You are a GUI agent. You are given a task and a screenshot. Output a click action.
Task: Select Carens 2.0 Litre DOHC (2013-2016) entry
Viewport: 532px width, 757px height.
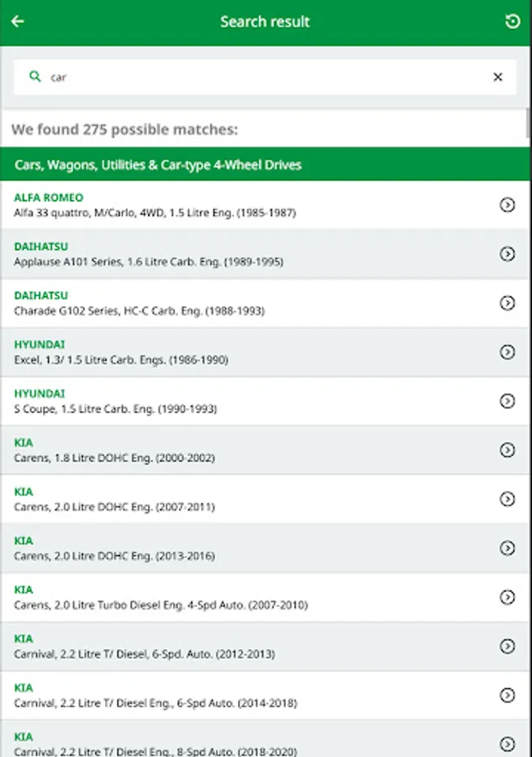[x=114, y=556]
